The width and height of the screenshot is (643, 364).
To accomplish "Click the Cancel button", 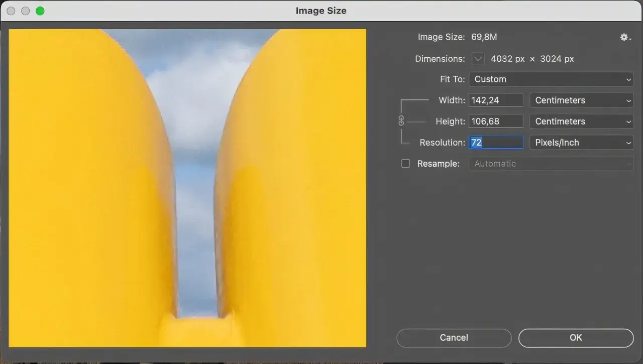I will (454, 338).
